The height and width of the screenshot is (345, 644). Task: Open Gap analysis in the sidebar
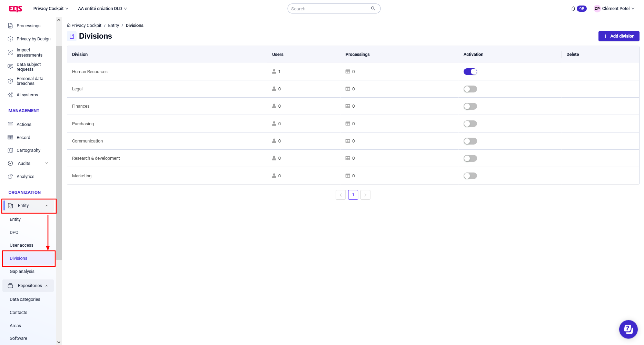[22, 272]
